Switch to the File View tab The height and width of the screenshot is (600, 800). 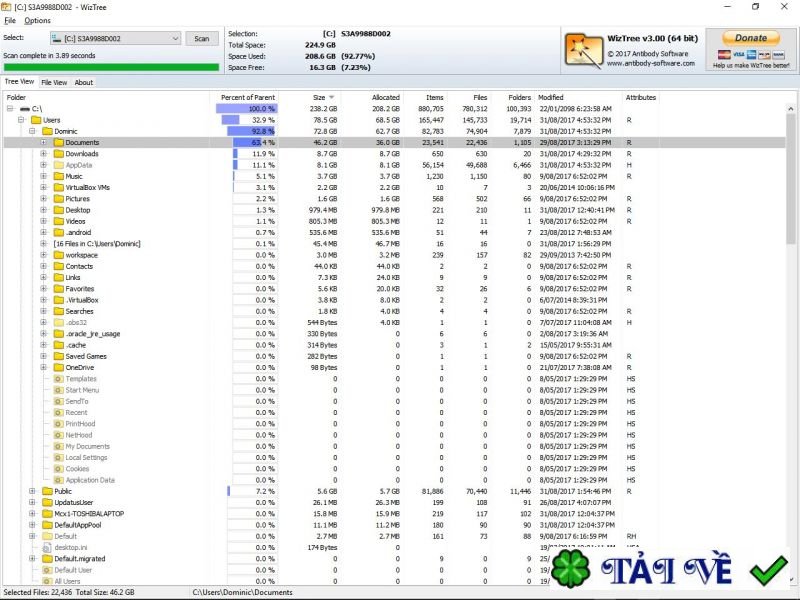click(x=54, y=82)
